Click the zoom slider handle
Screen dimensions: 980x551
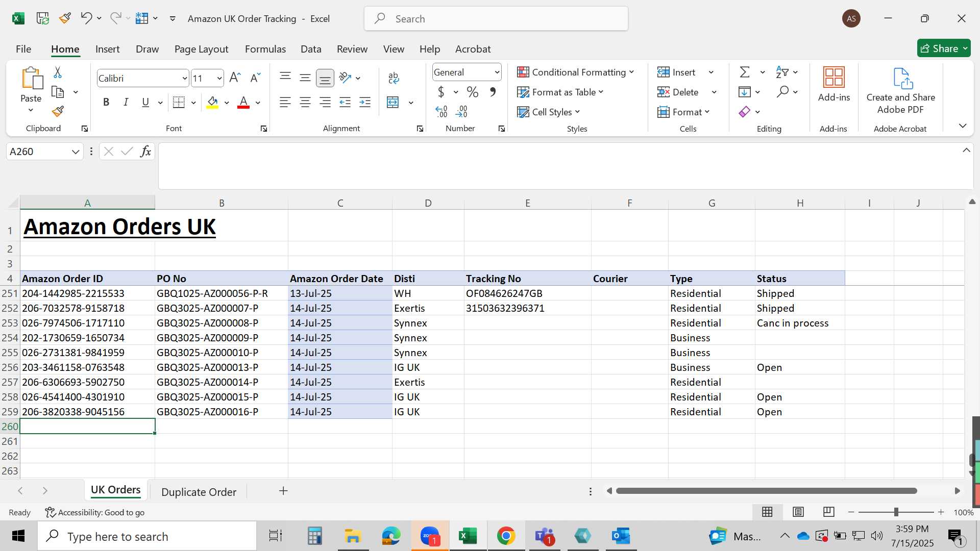[896, 512]
